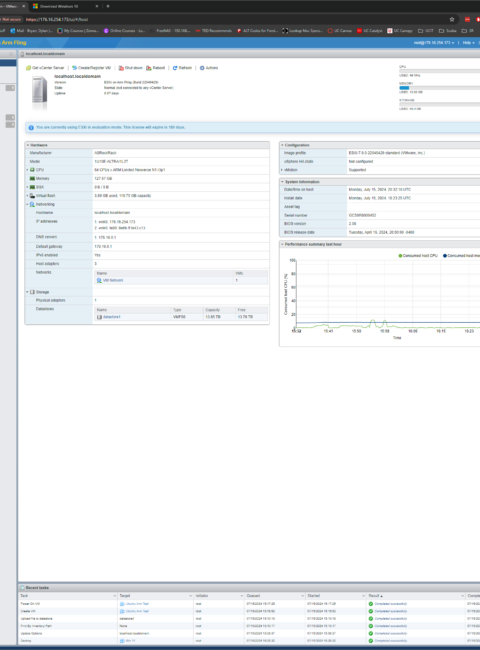Open the UCIT bookmarks folder
480x650 pixels.
pos(426,31)
